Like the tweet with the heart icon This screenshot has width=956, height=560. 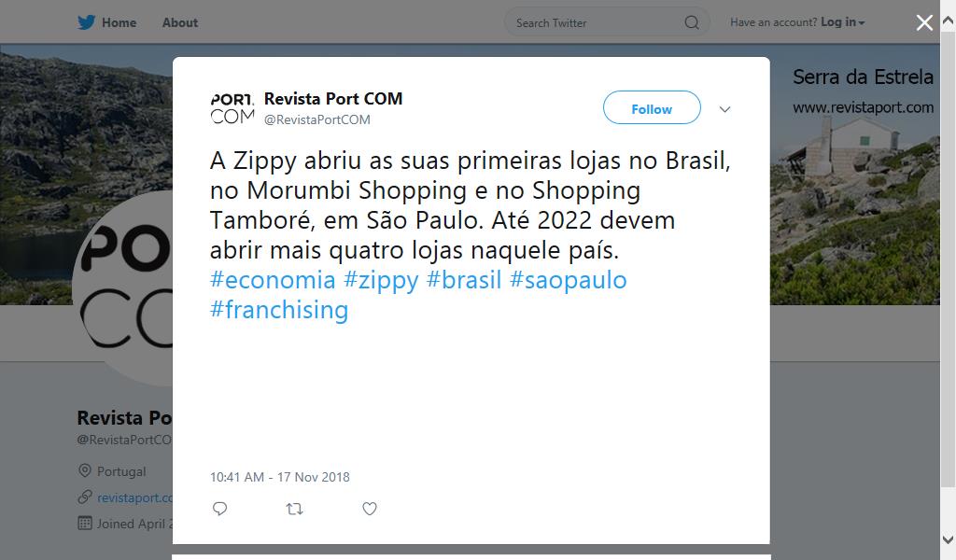tap(370, 509)
